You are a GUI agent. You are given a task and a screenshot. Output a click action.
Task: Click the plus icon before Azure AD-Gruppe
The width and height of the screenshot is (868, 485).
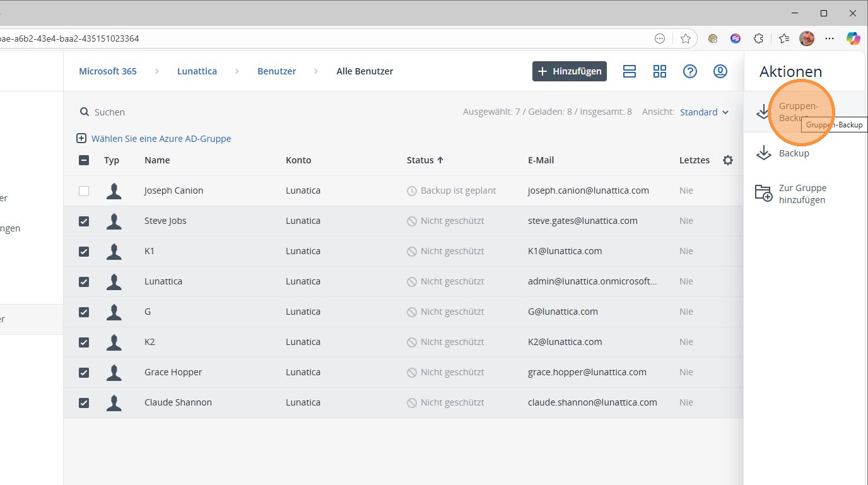point(81,138)
